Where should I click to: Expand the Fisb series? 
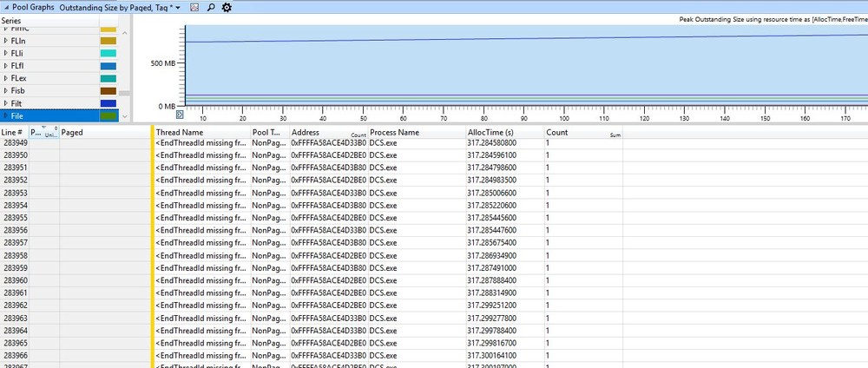pos(6,91)
